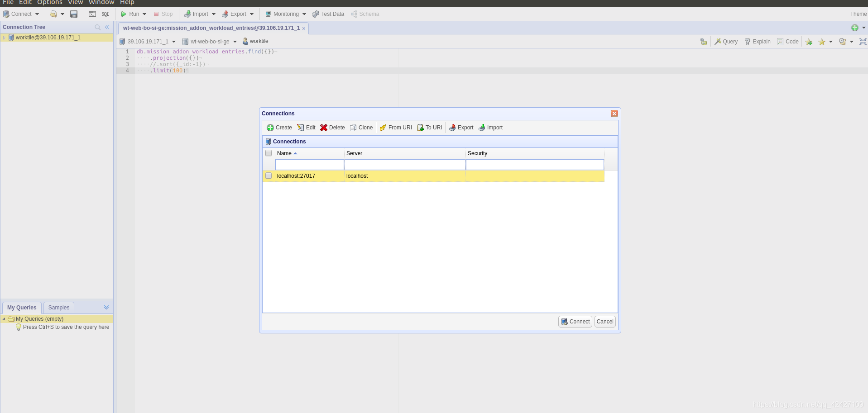
Task: Click Import in Connections dialog toolbar
Action: pyautogui.click(x=490, y=128)
